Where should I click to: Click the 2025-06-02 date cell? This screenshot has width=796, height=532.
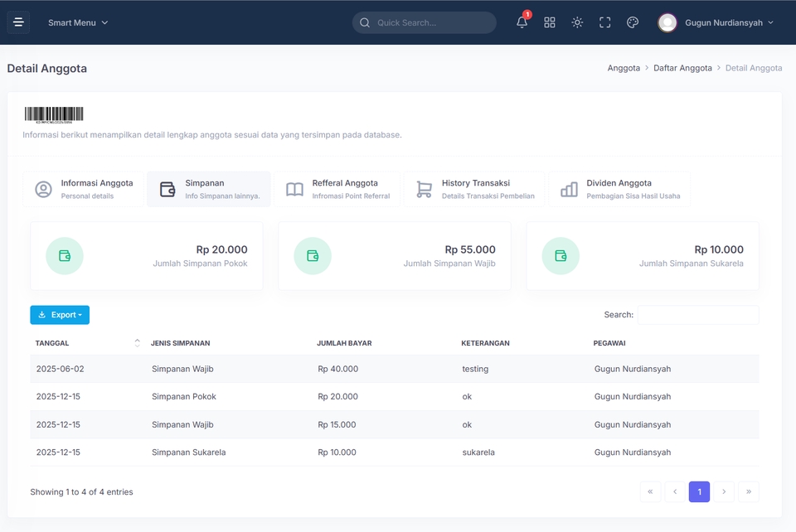pyautogui.click(x=60, y=369)
